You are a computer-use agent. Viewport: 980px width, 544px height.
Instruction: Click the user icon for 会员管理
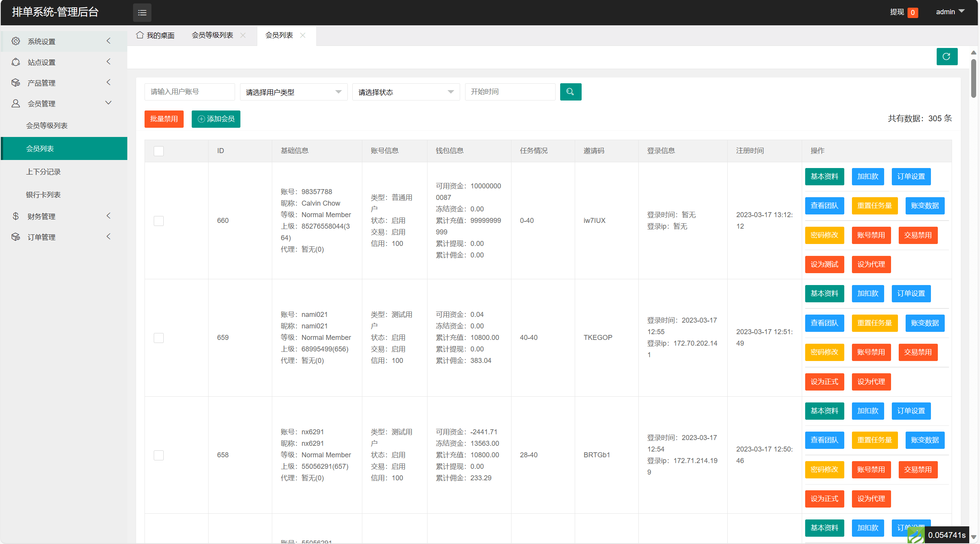(16, 103)
